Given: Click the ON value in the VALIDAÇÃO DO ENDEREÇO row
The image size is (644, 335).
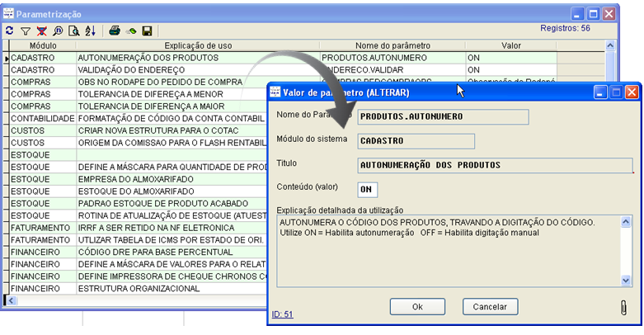Looking at the screenshot, I should pos(511,70).
